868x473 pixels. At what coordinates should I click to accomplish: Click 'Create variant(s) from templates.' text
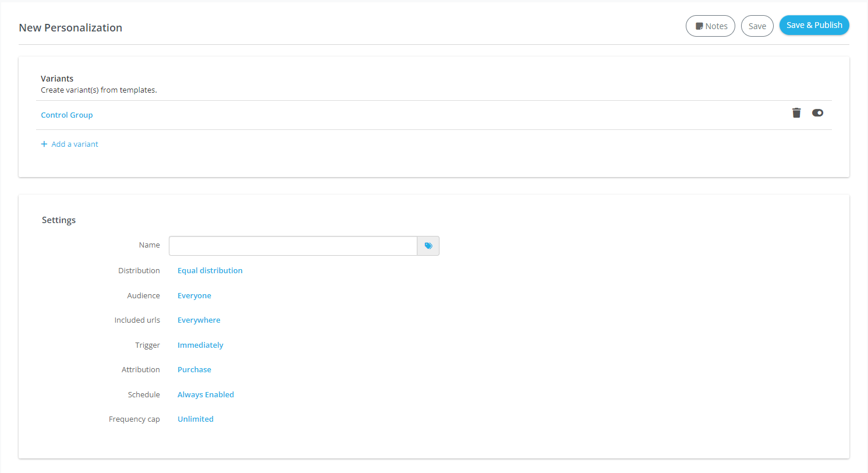pyautogui.click(x=99, y=90)
